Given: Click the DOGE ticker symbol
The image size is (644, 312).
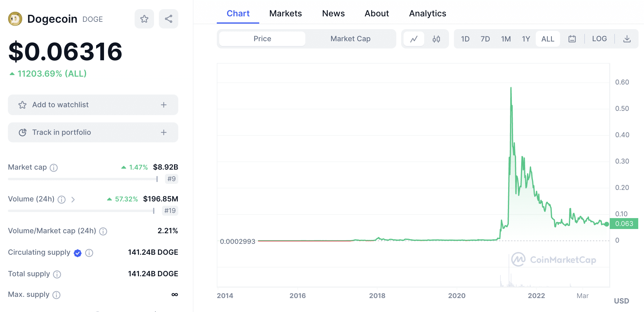Looking at the screenshot, I should [x=92, y=19].
